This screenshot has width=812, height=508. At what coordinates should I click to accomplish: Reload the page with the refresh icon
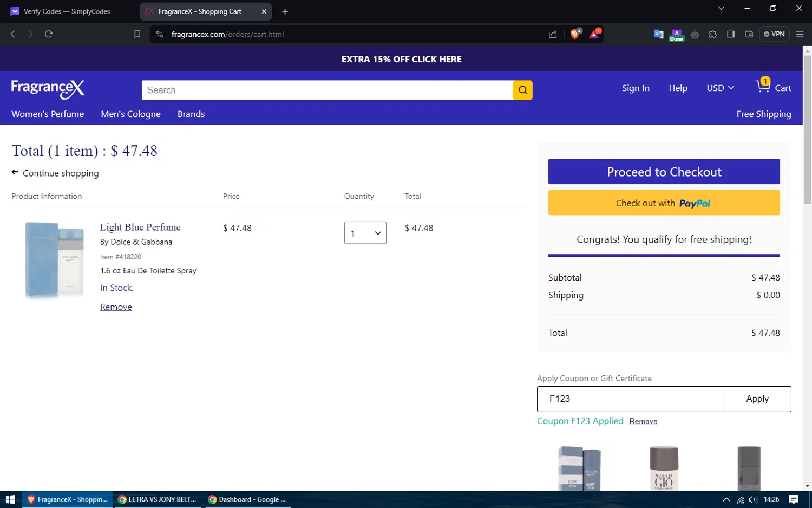[49, 34]
